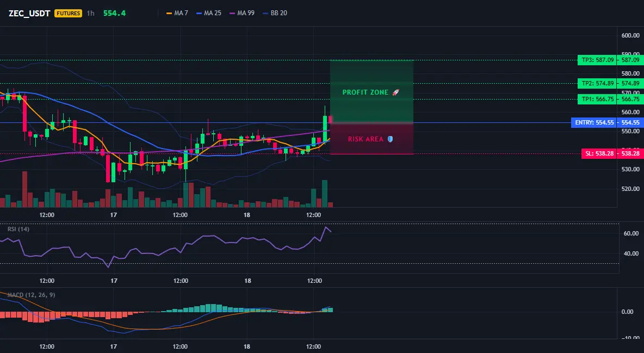Screen dimensions: 644x353
Task: Click date 17 on RSI time axis
Action: coord(114,281)
